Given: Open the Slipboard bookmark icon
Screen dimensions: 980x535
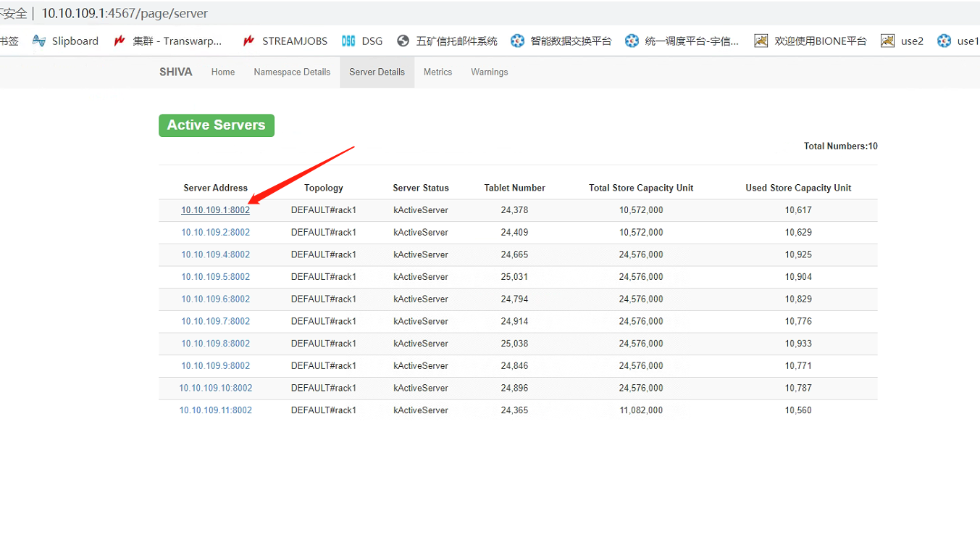Looking at the screenshot, I should pyautogui.click(x=39, y=41).
